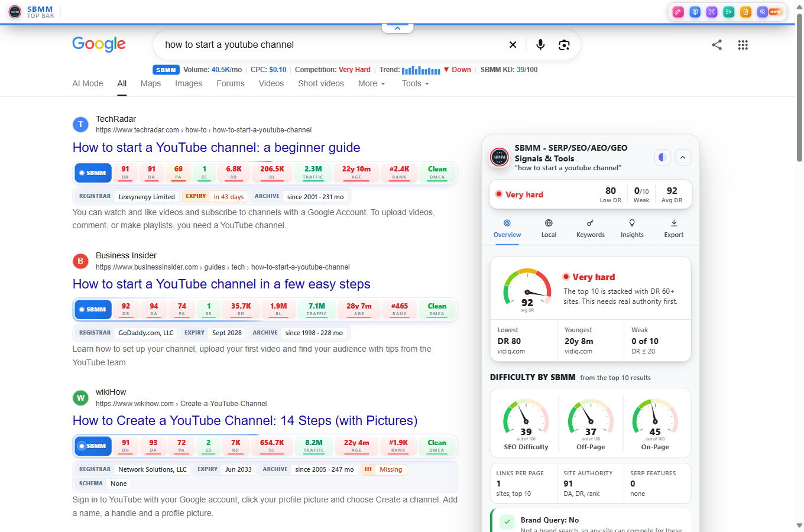Toggle the dark mode half-moon button in panel
804x532 pixels.
pyautogui.click(x=663, y=157)
